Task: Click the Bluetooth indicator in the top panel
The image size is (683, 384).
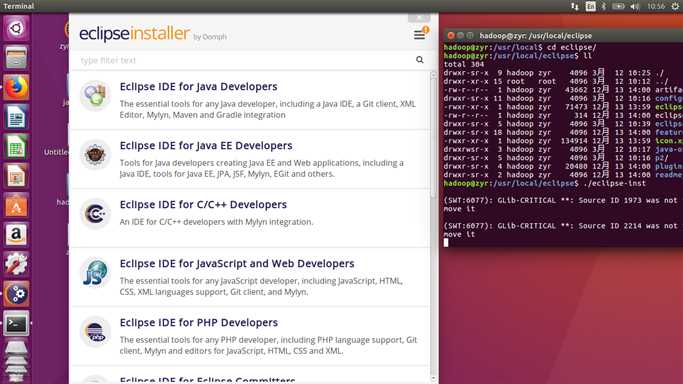Action: (604, 6)
